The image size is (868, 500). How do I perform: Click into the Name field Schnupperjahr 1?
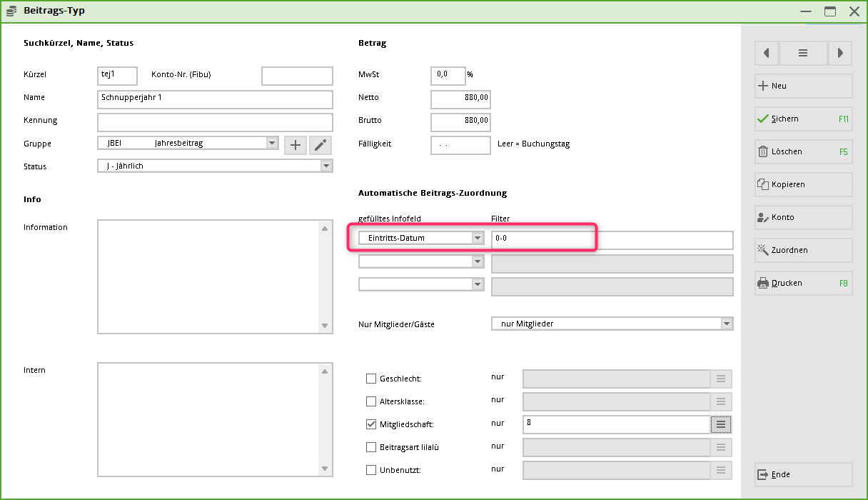click(x=215, y=99)
